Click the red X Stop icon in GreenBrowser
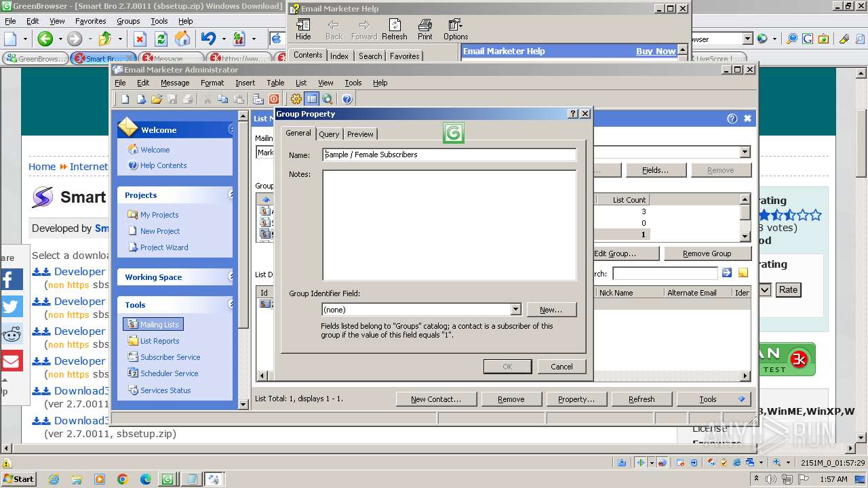Image resolution: width=868 pixels, height=488 pixels. pyautogui.click(x=140, y=39)
